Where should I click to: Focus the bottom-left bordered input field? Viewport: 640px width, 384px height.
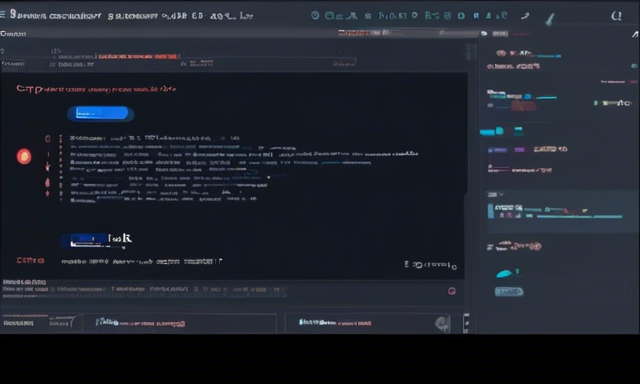pyautogui.click(x=180, y=323)
